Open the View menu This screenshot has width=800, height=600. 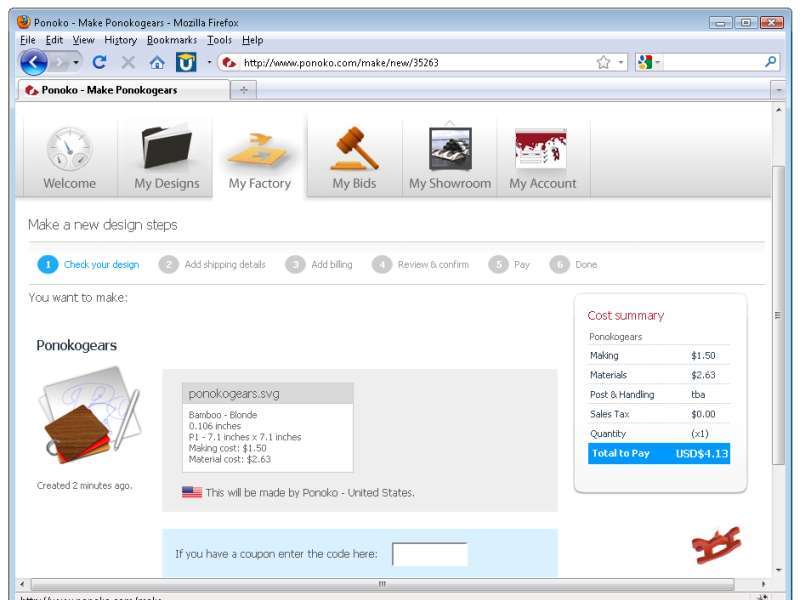[83, 40]
